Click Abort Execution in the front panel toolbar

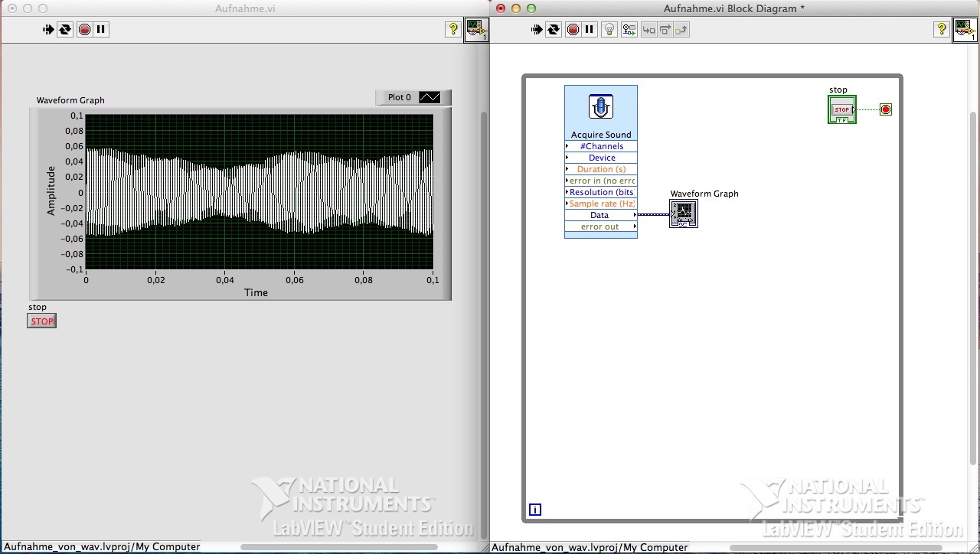(x=84, y=30)
